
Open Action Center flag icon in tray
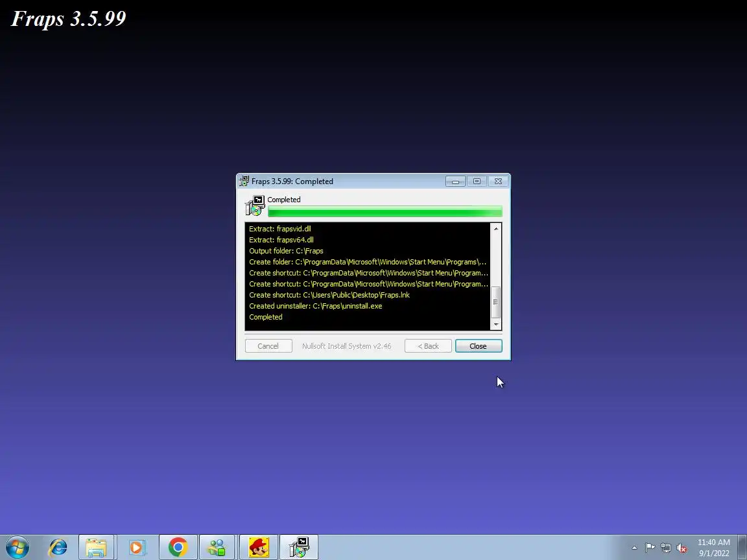coord(650,548)
